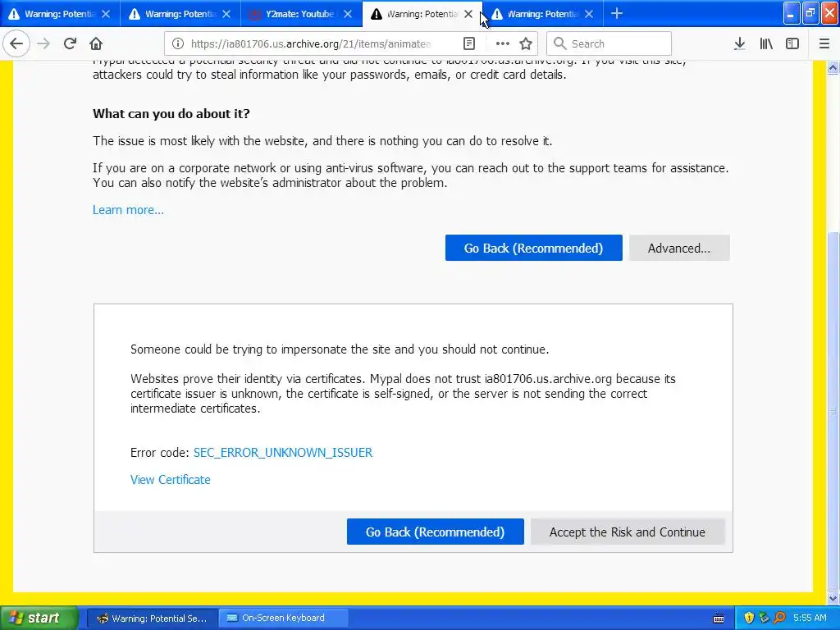Click Accept the Risk and Continue
The width and height of the screenshot is (840, 630).
(628, 532)
